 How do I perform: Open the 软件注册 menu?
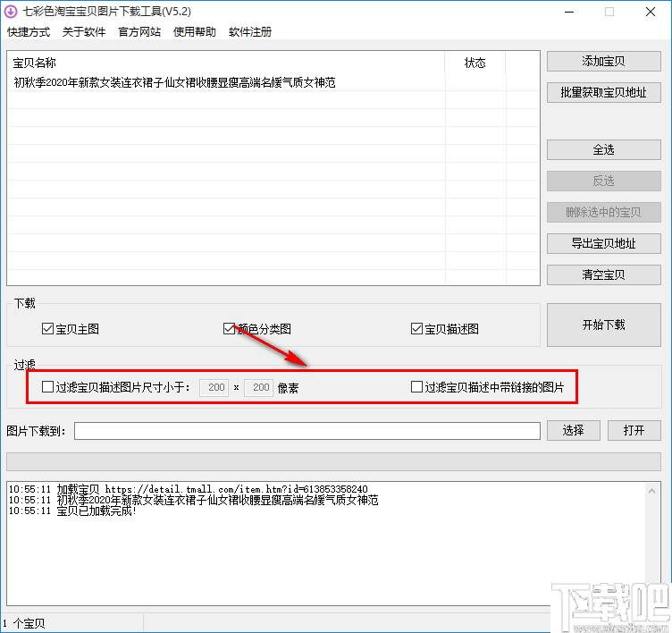250,31
